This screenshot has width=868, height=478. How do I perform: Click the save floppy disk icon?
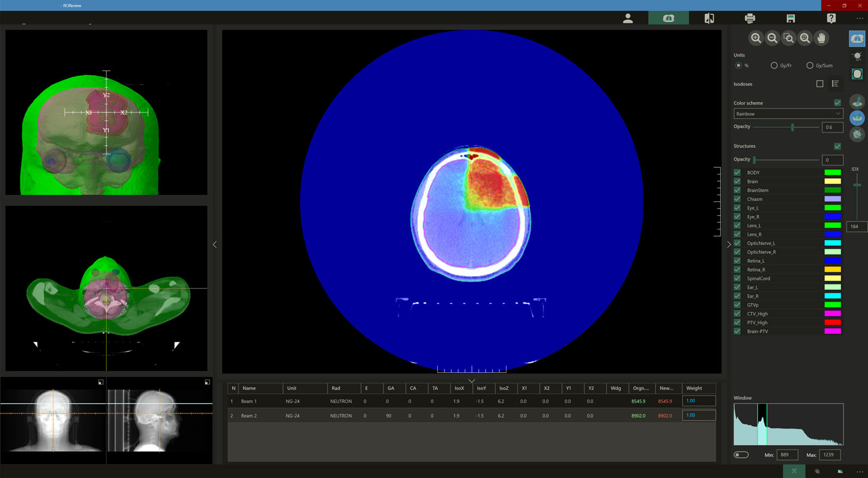[x=790, y=19]
